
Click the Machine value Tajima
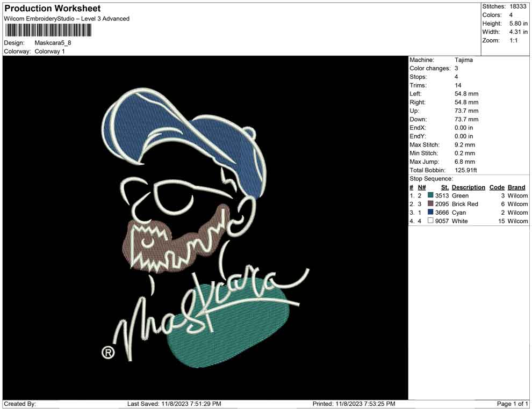463,60
